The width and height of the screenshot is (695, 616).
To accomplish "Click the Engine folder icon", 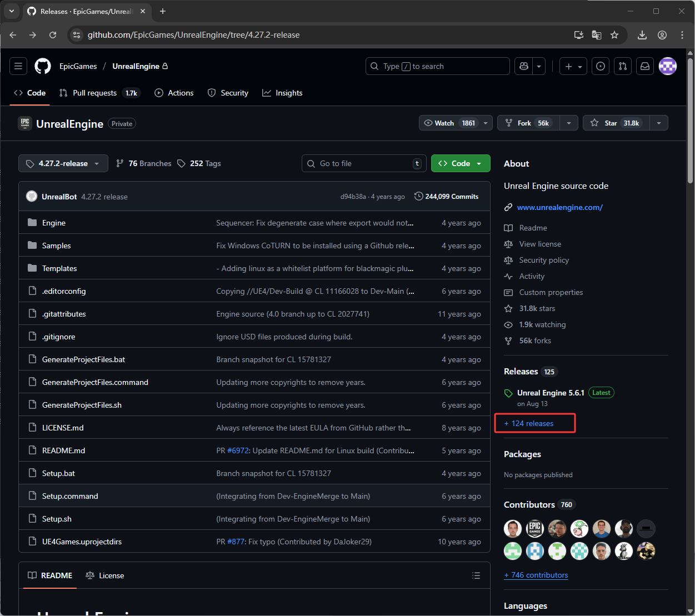I will 32,223.
